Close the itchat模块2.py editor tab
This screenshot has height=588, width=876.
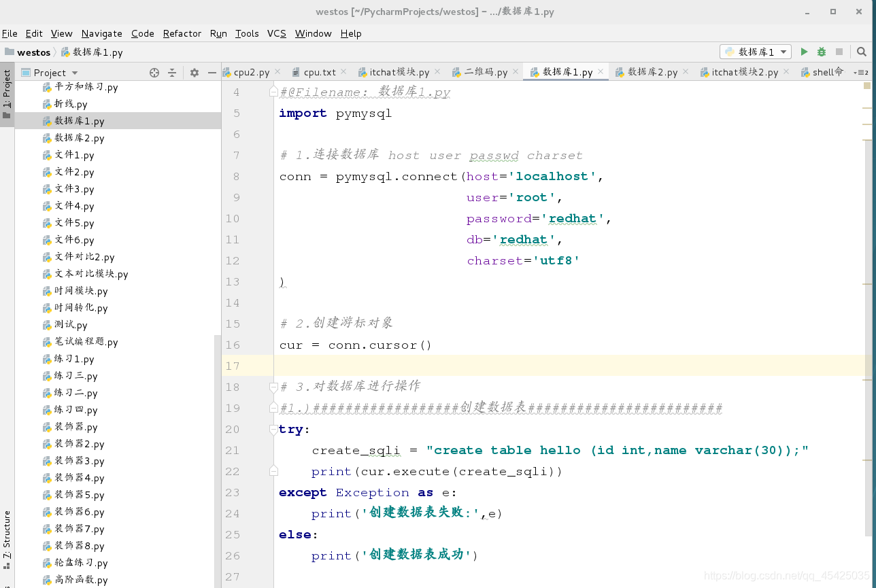click(x=786, y=71)
